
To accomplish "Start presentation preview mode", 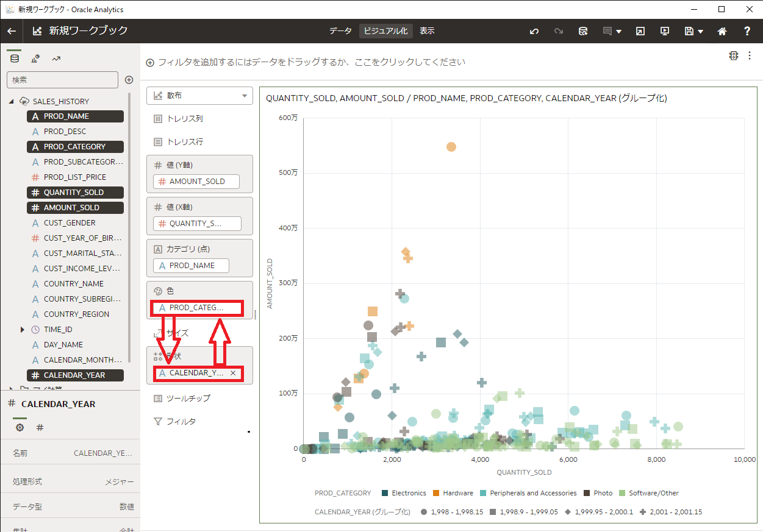I will [665, 31].
